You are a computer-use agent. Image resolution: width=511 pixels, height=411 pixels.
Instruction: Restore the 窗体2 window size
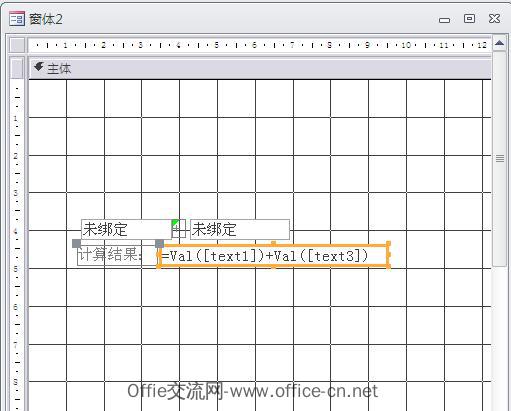point(469,18)
